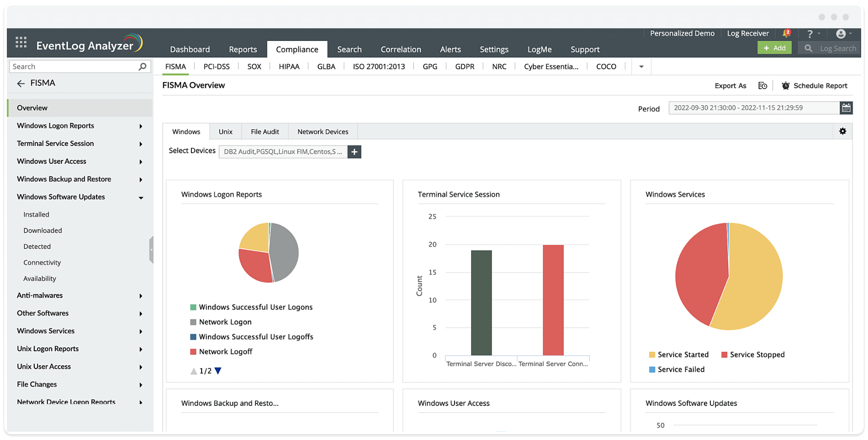Select Overview in the sidebar
Screen dimensions: 868x440
click(x=80, y=108)
